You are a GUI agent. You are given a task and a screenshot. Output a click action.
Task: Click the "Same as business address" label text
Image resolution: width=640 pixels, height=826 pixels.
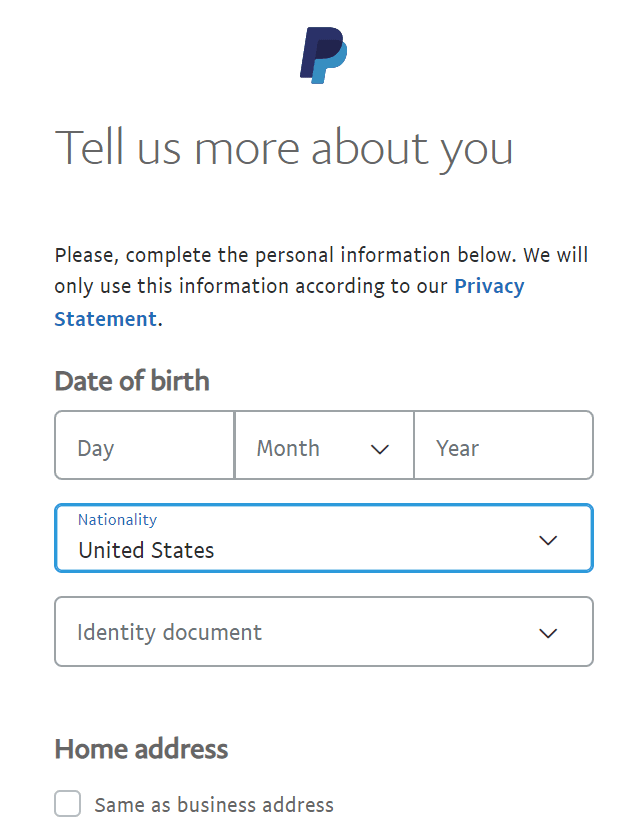(x=214, y=805)
